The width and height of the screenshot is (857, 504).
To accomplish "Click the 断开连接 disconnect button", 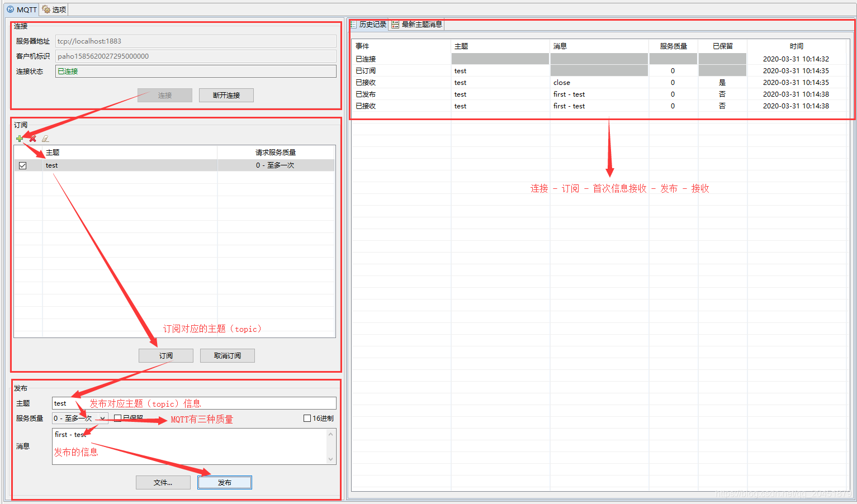I will (226, 95).
